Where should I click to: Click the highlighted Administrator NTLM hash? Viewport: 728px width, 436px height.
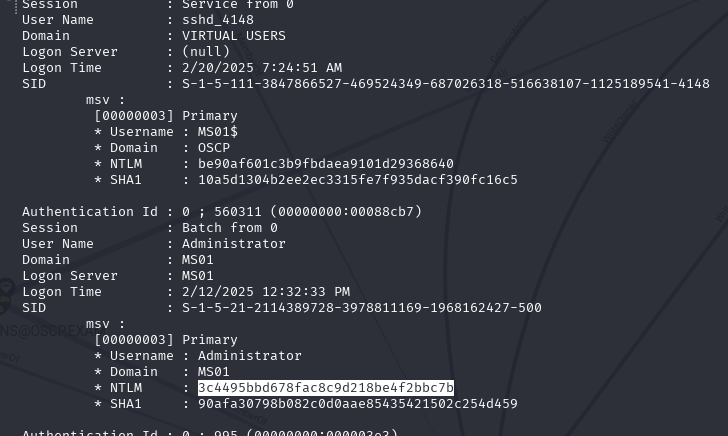(x=326, y=388)
